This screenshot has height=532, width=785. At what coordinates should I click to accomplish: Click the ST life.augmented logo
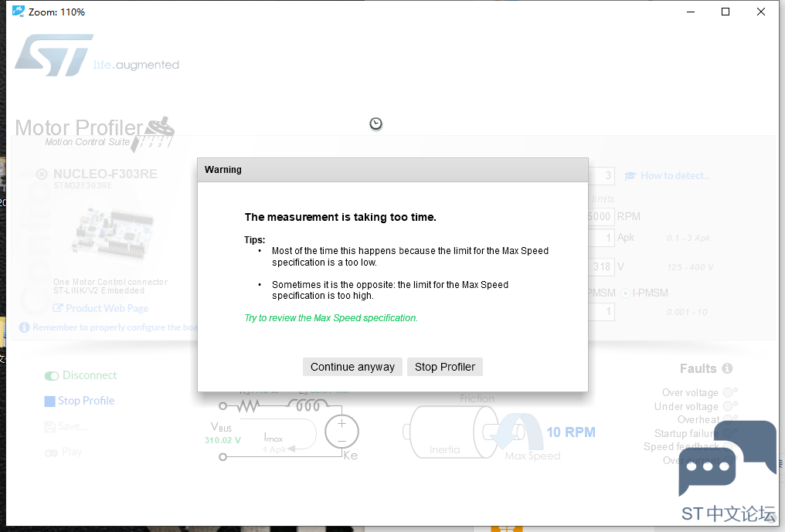97,56
